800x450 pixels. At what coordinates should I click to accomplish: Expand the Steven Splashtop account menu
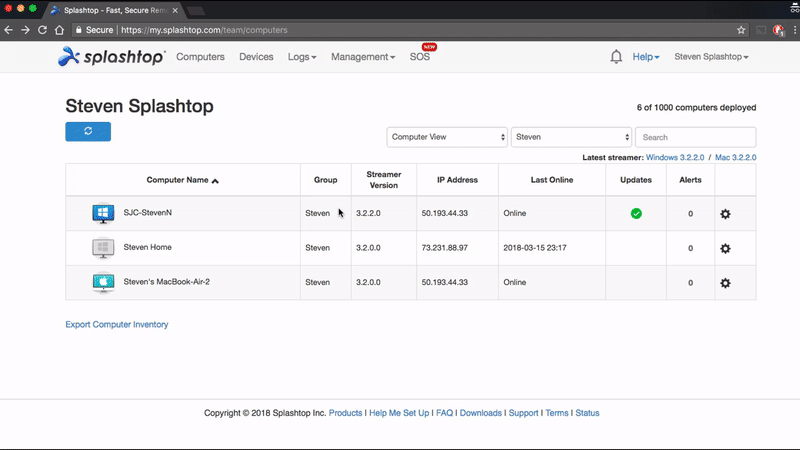711,57
